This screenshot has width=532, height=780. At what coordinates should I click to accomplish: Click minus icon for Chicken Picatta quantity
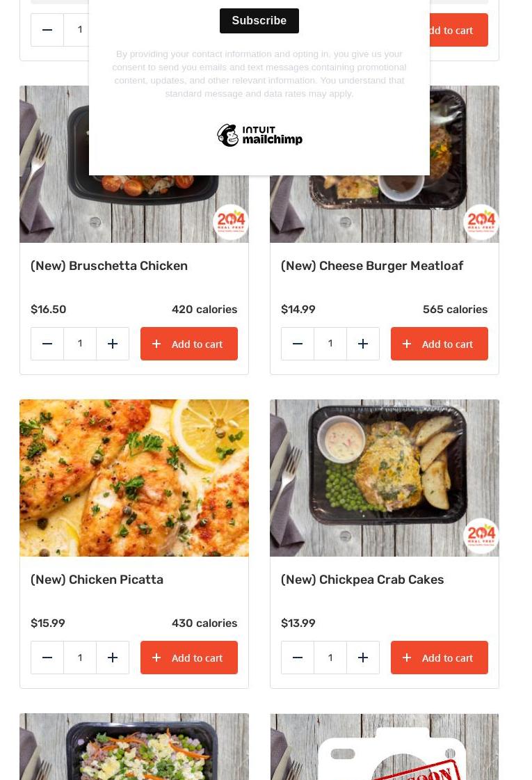click(x=47, y=658)
